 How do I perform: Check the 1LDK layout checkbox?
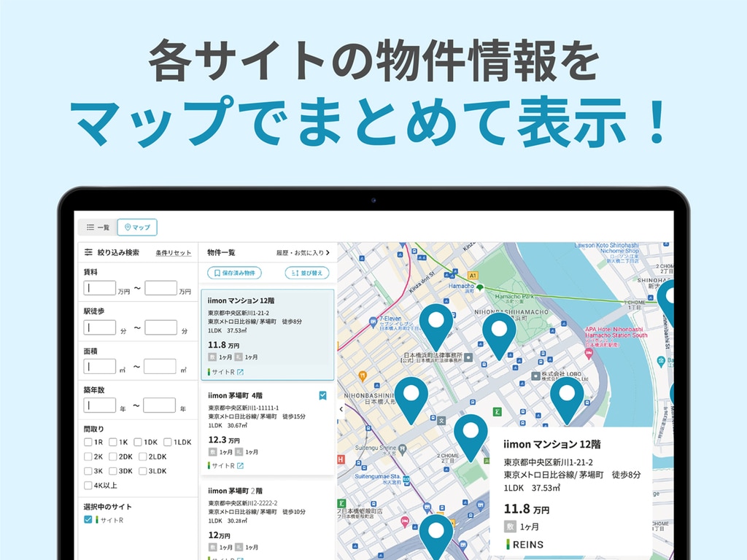168,442
